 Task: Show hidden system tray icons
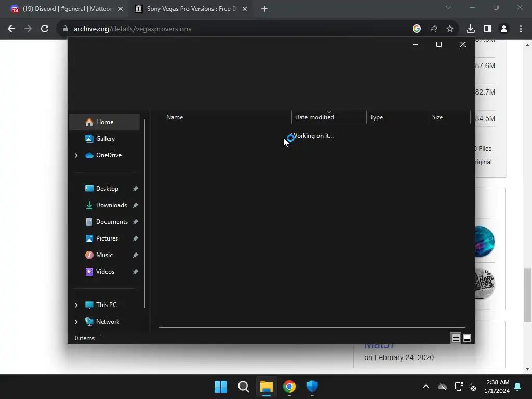426,387
